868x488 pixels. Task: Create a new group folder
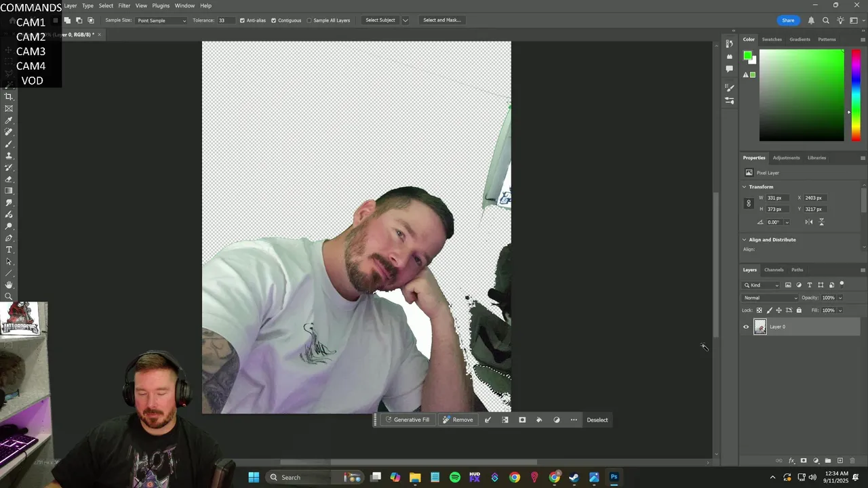(x=828, y=461)
